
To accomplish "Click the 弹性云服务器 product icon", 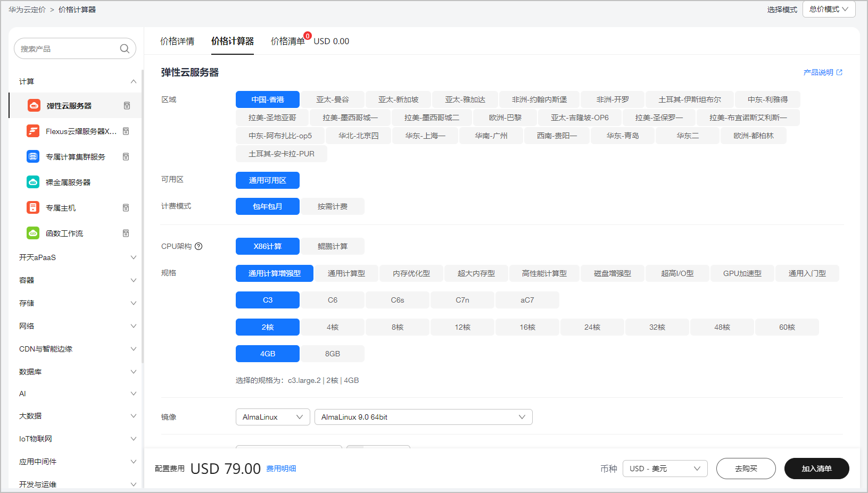I will point(34,105).
